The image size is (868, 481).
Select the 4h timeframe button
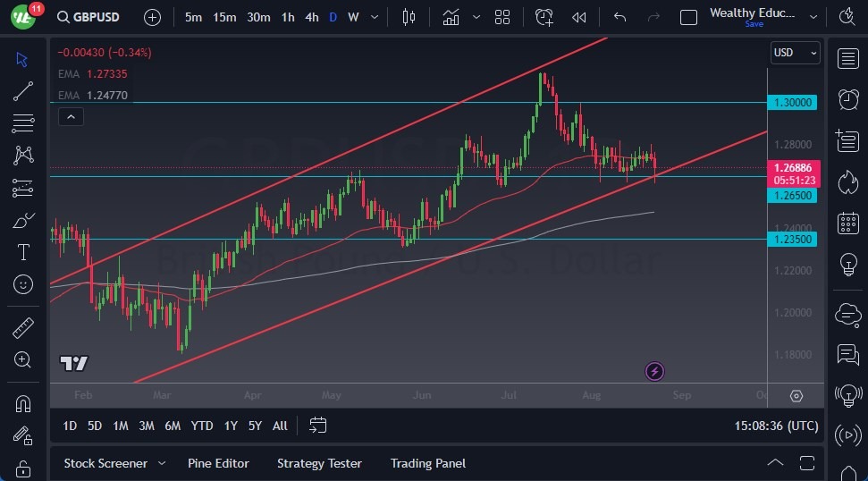pos(311,17)
